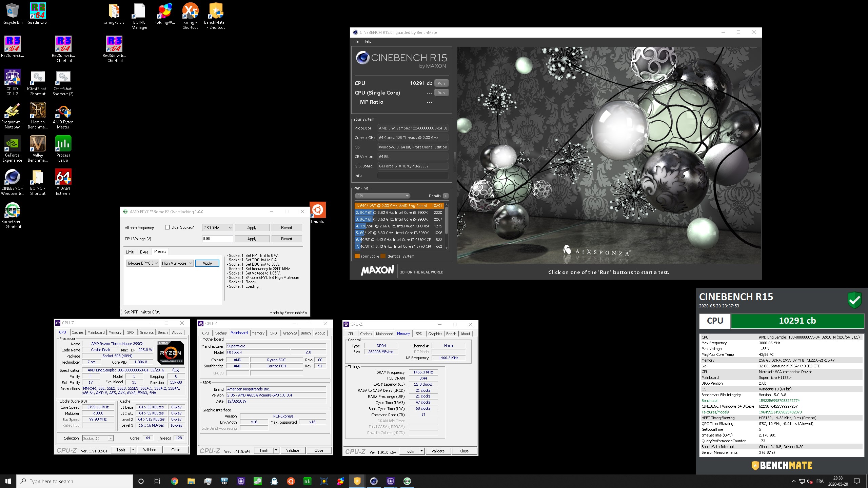Toggle the Dual Socket checkbox
Image resolution: width=868 pixels, height=488 pixels.
[167, 227]
